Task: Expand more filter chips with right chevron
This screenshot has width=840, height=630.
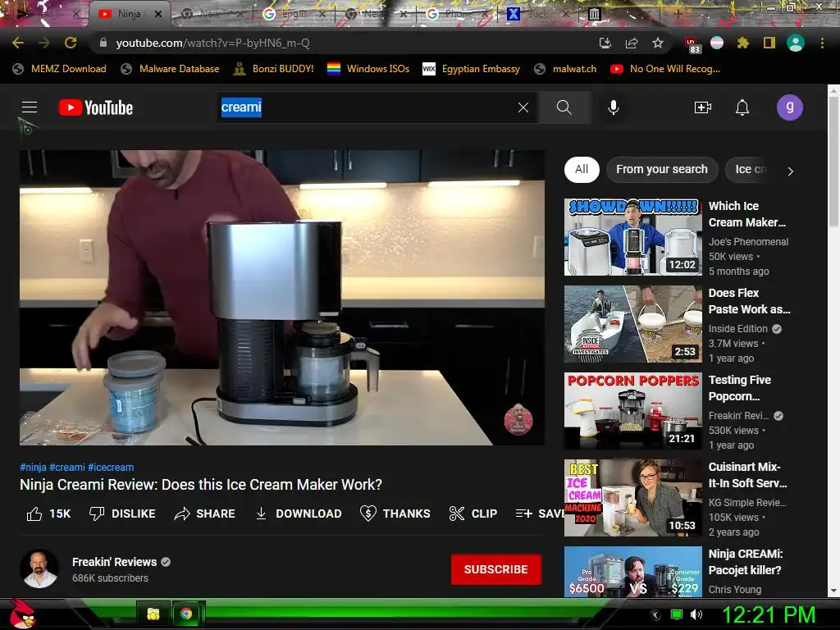Action: [790, 171]
